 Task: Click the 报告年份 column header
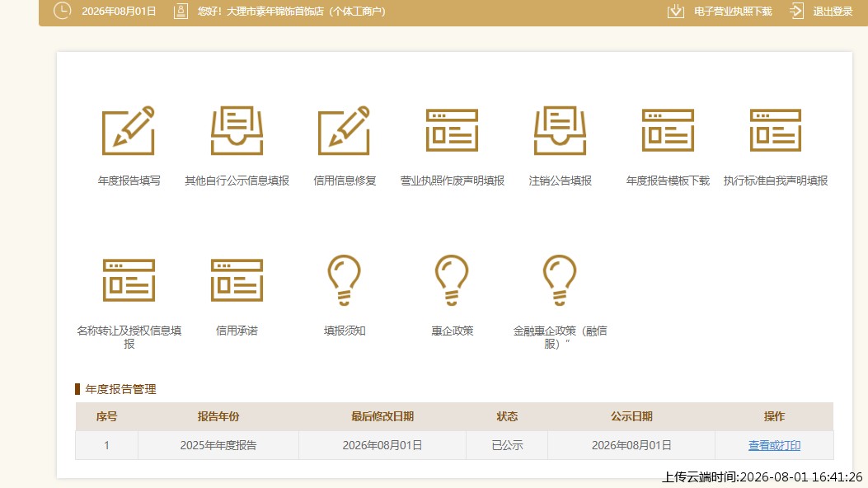pos(218,416)
